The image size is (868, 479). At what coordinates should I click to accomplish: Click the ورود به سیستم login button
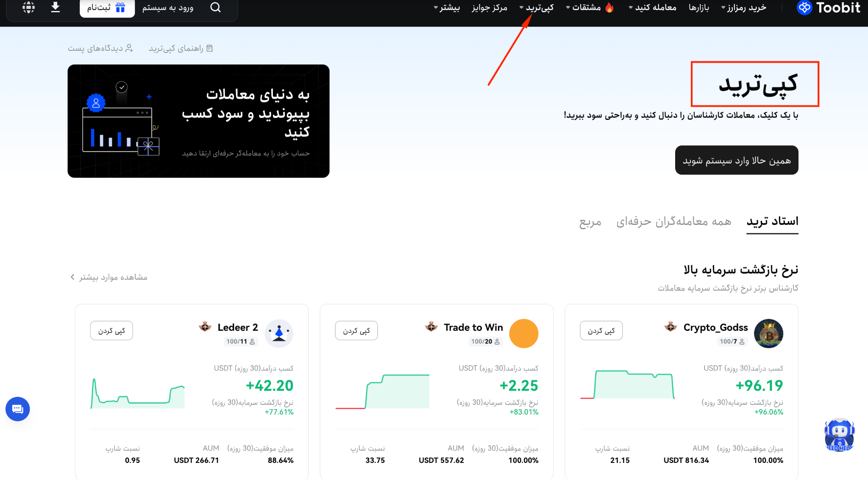click(x=167, y=8)
